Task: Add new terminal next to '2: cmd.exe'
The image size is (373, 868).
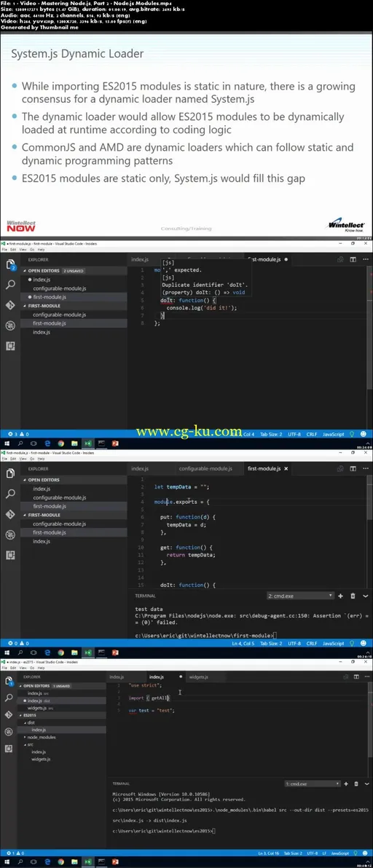Action: pos(341,596)
